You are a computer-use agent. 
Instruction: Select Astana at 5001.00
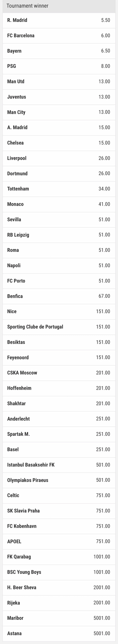tap(59, 633)
